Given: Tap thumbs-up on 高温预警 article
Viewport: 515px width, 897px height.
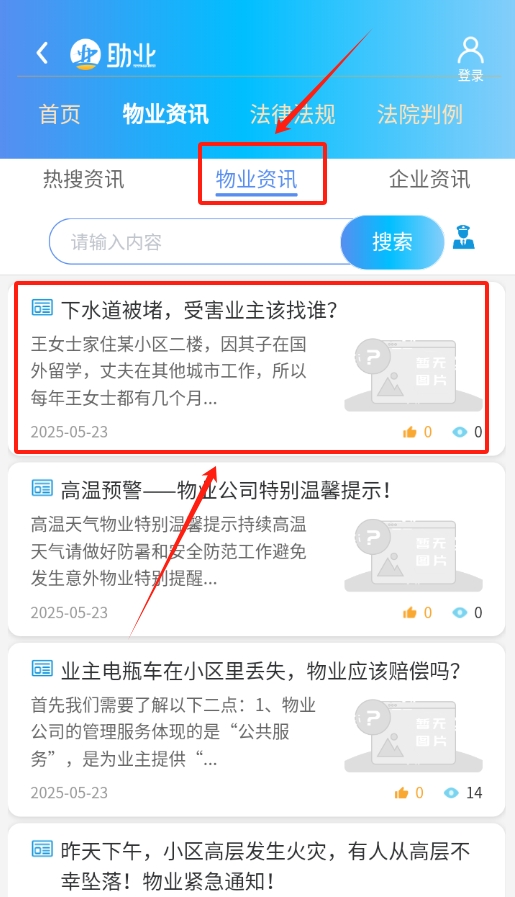Looking at the screenshot, I should [x=410, y=613].
